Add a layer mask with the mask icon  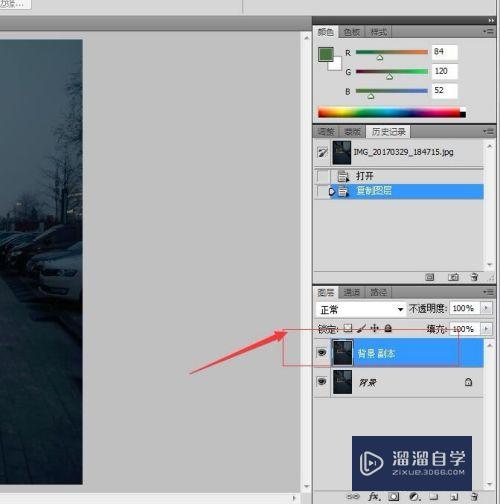(394, 497)
